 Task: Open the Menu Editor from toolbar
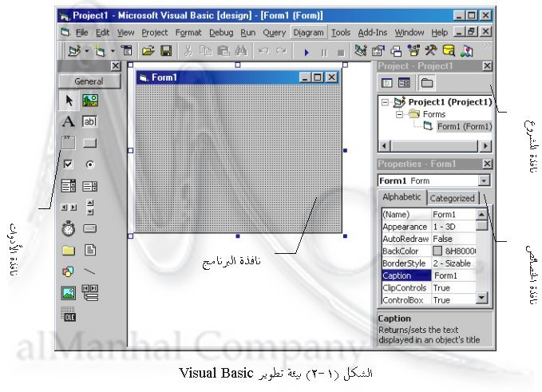(x=126, y=51)
